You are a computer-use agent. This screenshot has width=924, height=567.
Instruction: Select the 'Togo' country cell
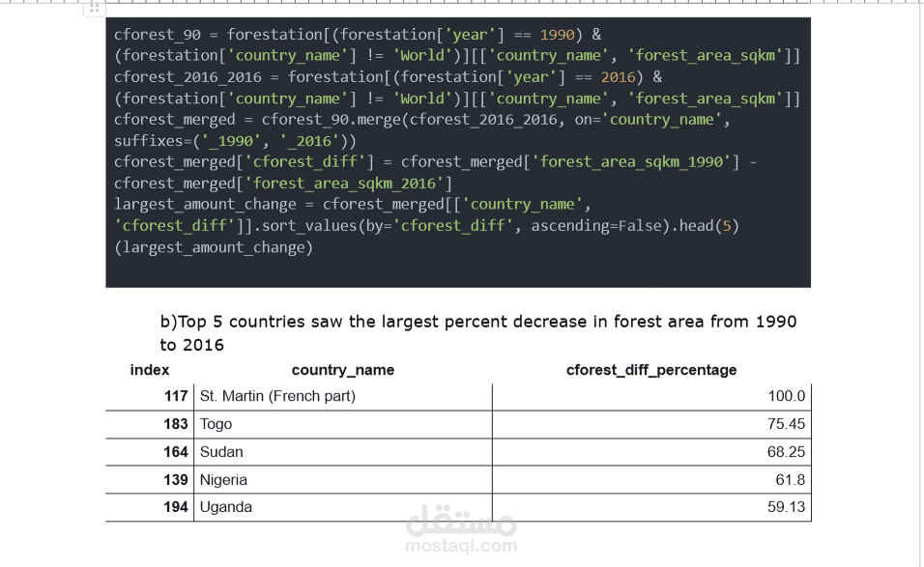coord(343,424)
